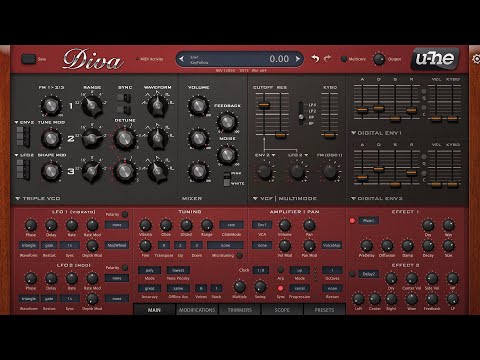Click oscillator 2 Detune knob
The image size is (480, 360).
tap(125, 138)
